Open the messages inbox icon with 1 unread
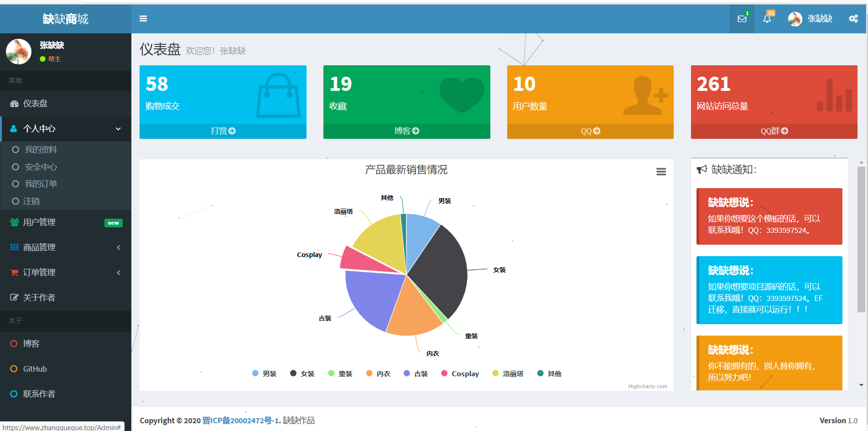Screen dimensions: 868x431 742,19
